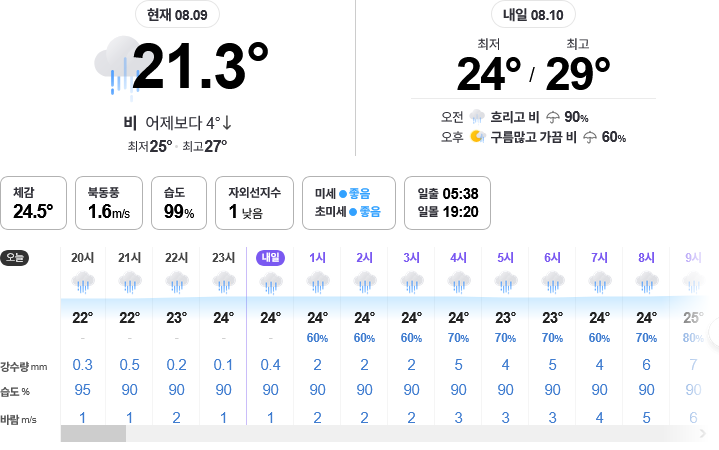Click the 오늘 label in hourly forecast
719x450 pixels.
(15, 258)
